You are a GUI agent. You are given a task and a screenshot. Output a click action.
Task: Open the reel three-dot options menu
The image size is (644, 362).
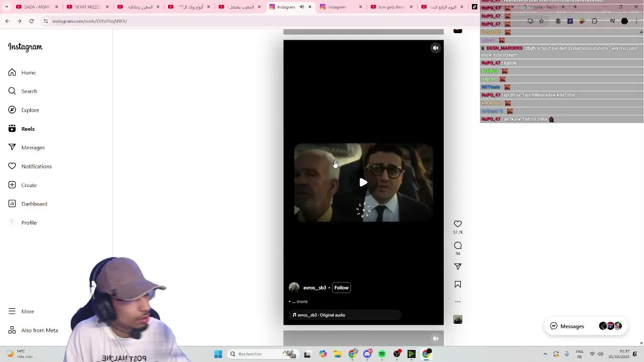[458, 302]
